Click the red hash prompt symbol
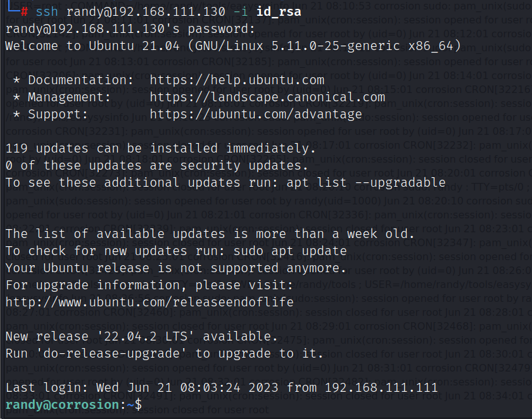This screenshot has height=419, width=532. 24,12
